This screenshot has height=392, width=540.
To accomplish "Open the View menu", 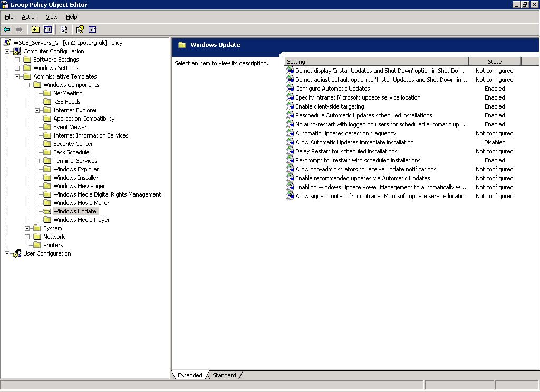I will pos(52,17).
